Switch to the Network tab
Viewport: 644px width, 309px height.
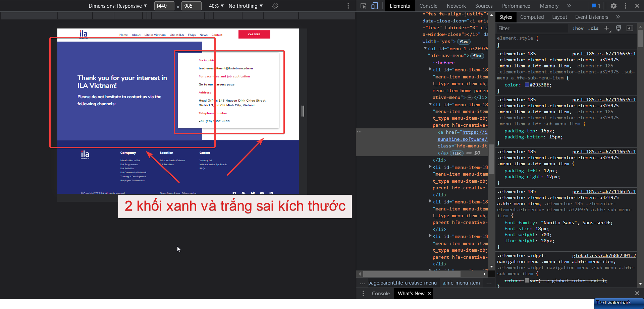(x=456, y=6)
